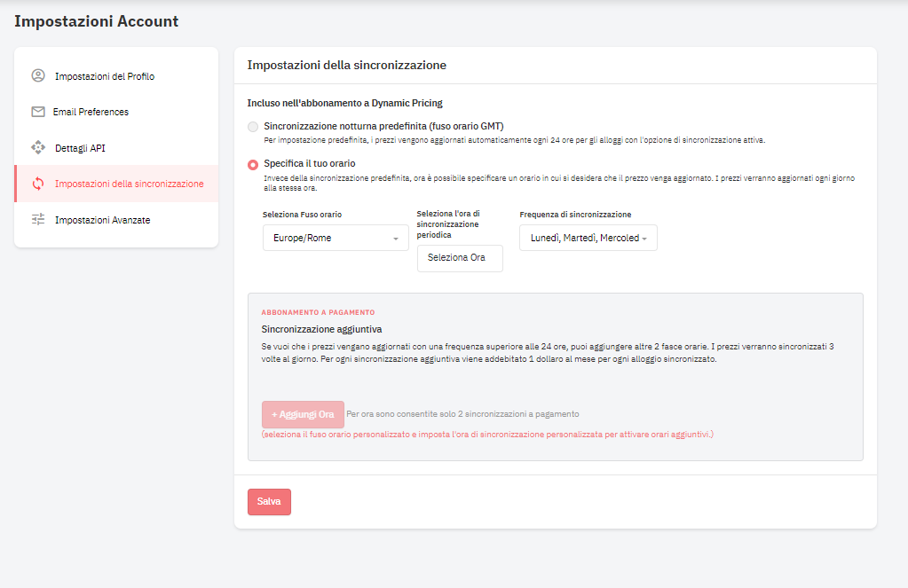Select default nightly sync (GMT) radio button
Image resolution: width=908 pixels, height=588 pixels.
click(253, 127)
